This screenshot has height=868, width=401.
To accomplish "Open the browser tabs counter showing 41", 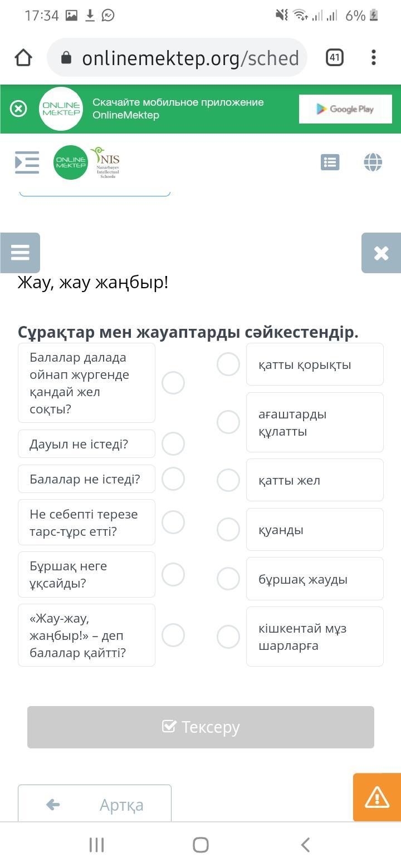I will (334, 57).
